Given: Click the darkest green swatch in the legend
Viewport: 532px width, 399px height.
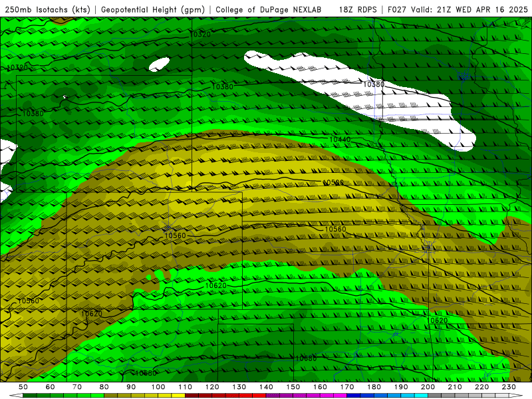Looking at the screenshot, I should (30, 396).
